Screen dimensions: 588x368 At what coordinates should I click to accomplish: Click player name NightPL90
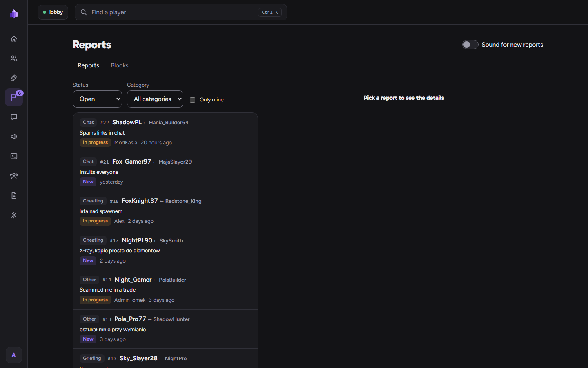(x=137, y=240)
